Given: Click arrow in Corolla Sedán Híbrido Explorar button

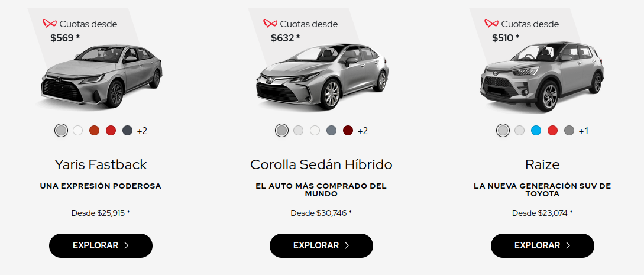Looking at the screenshot, I should pyautogui.click(x=347, y=245).
